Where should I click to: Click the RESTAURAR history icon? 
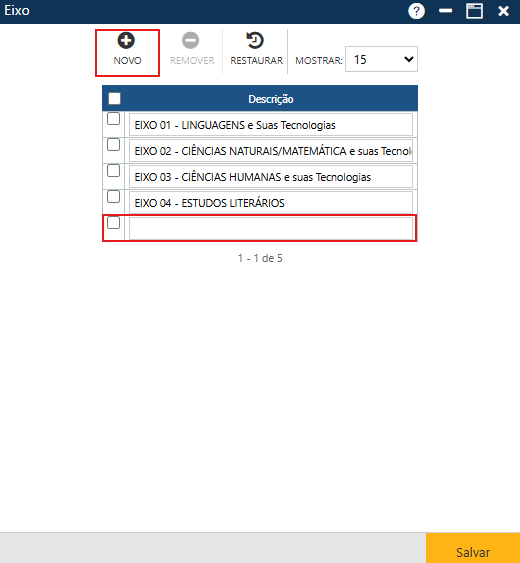click(x=255, y=40)
